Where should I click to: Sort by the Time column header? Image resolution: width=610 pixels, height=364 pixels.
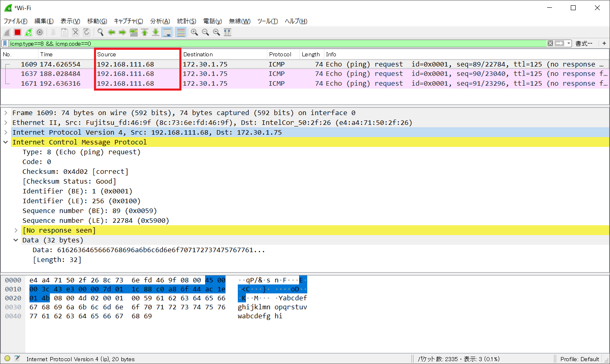click(66, 54)
